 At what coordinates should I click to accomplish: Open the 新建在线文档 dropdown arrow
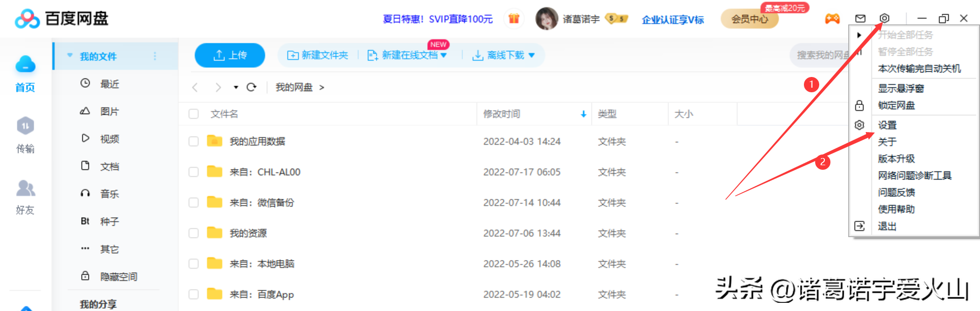click(444, 55)
